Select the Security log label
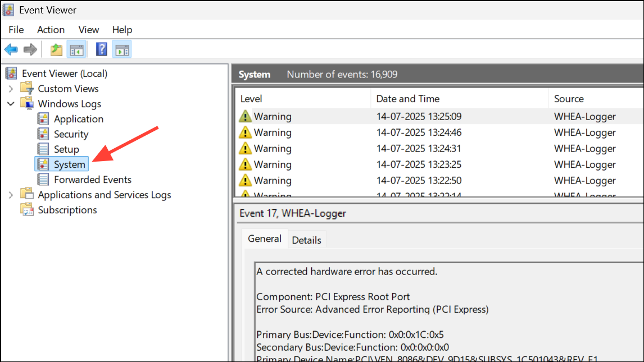The height and width of the screenshot is (362, 644). (71, 134)
